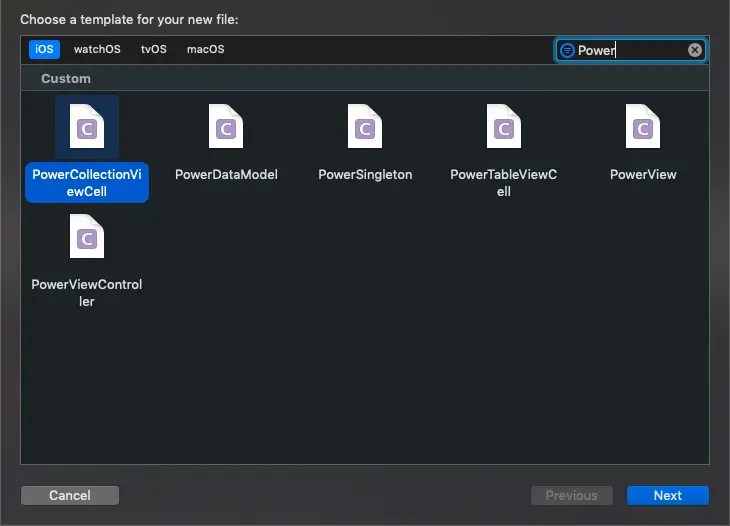The image size is (730, 526).
Task: Choose the PowerViewController template icon
Action: [87, 236]
